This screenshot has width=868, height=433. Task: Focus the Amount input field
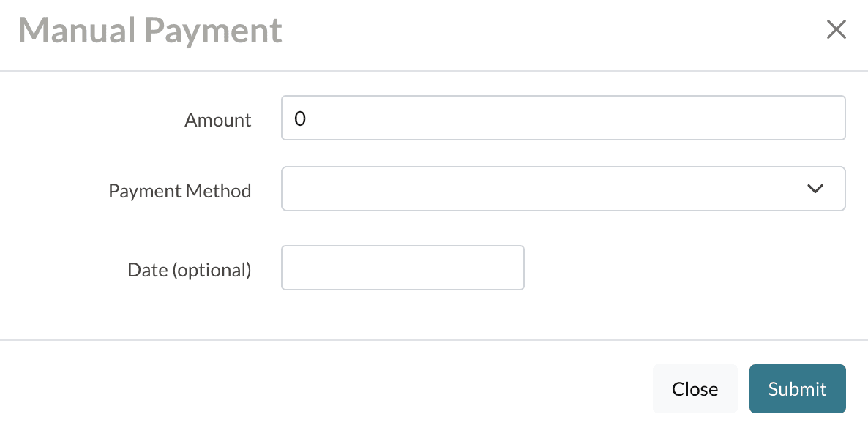(563, 118)
